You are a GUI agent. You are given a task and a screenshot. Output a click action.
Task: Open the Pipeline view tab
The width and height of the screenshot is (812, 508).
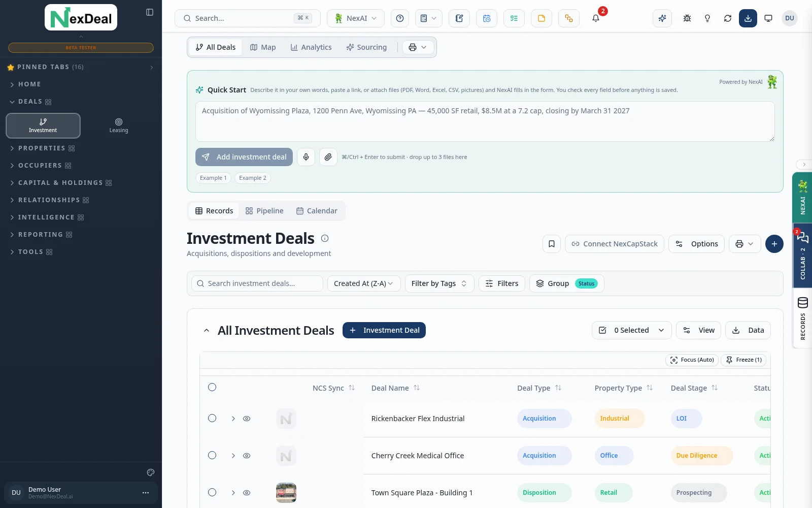click(264, 211)
